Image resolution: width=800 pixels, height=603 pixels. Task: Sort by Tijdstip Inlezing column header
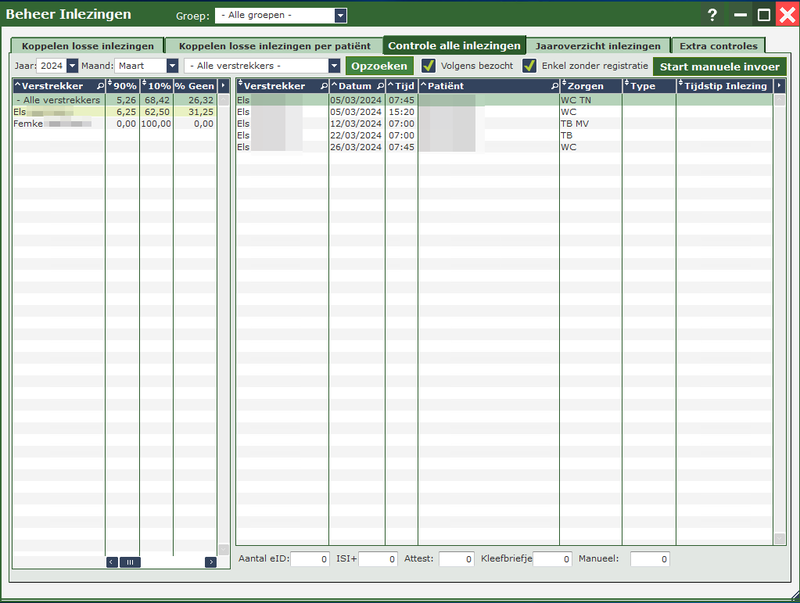click(x=724, y=86)
